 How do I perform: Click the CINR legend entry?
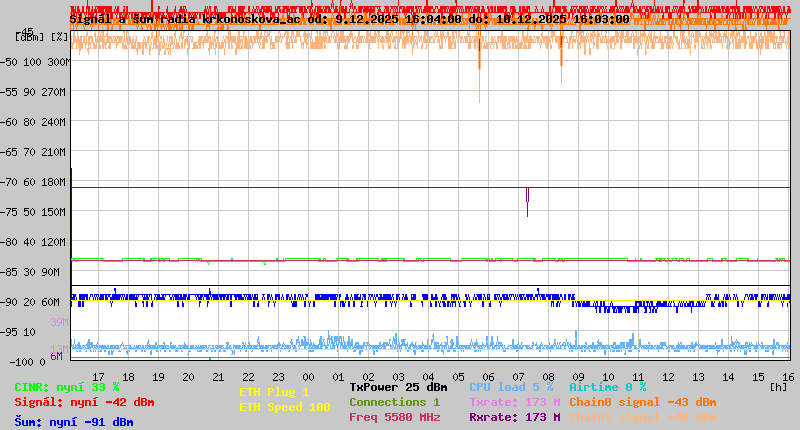pos(66,387)
